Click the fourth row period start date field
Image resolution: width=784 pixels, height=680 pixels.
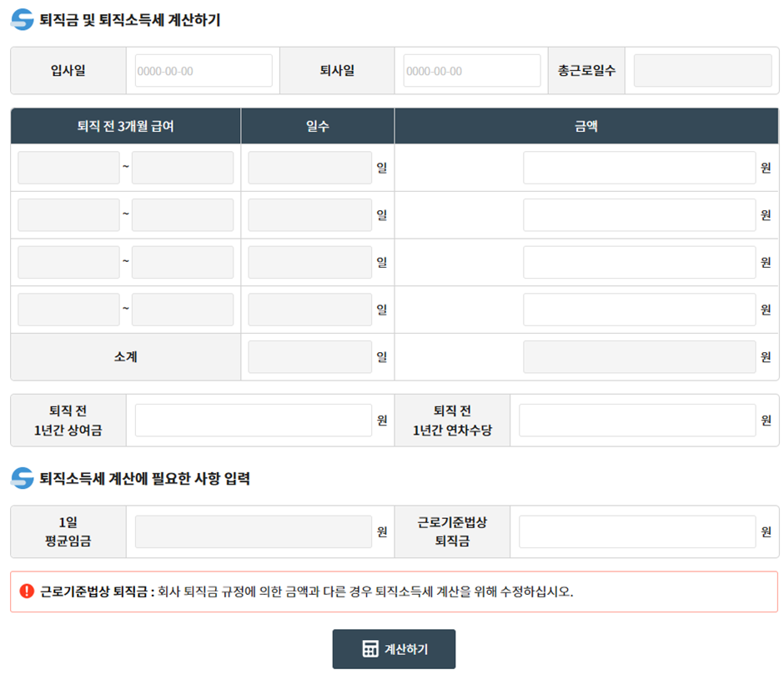[x=68, y=309]
